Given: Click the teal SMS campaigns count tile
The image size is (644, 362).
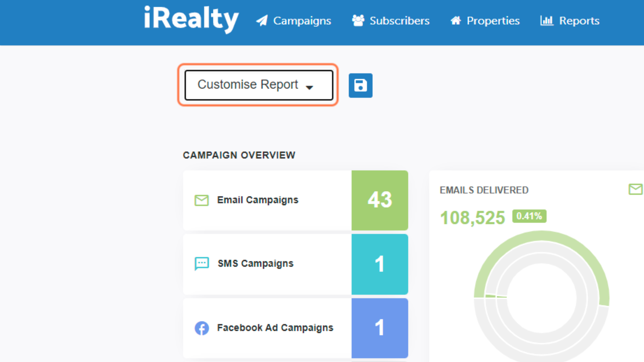Looking at the screenshot, I should 380,264.
